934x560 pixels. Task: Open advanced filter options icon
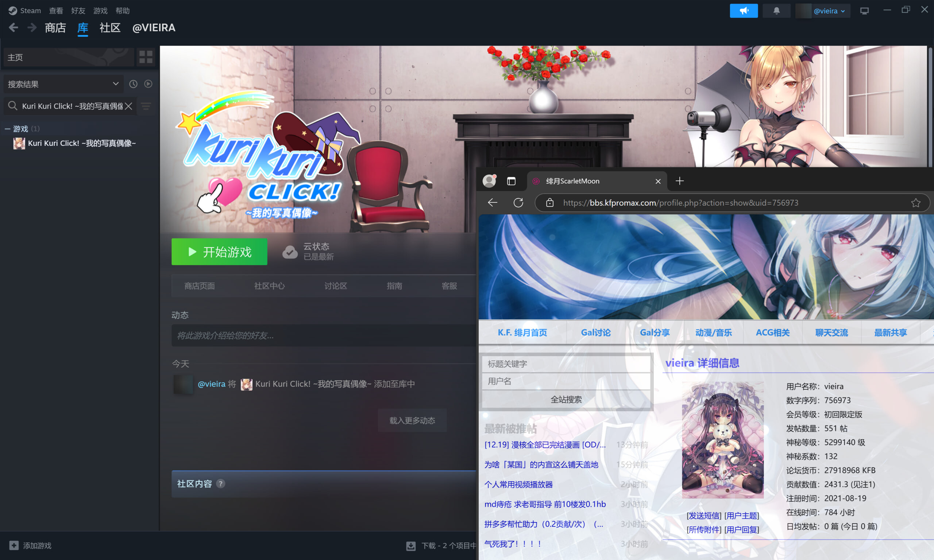[x=146, y=106]
